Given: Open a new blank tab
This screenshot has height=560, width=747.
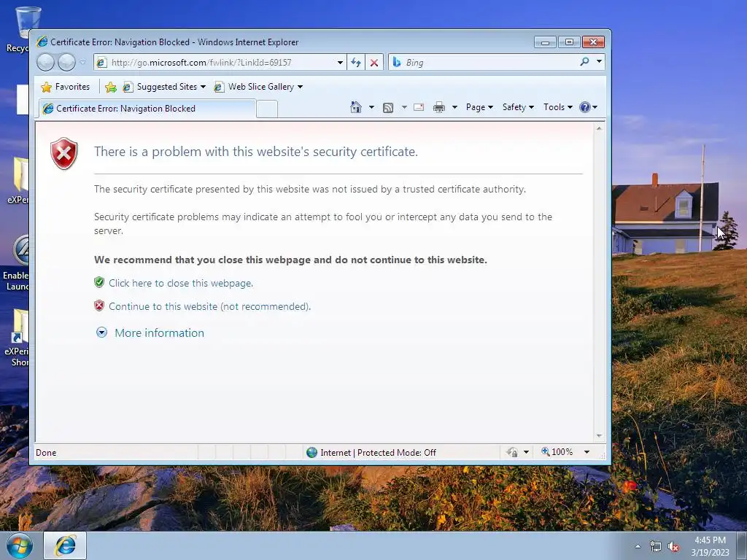Looking at the screenshot, I should [267, 109].
